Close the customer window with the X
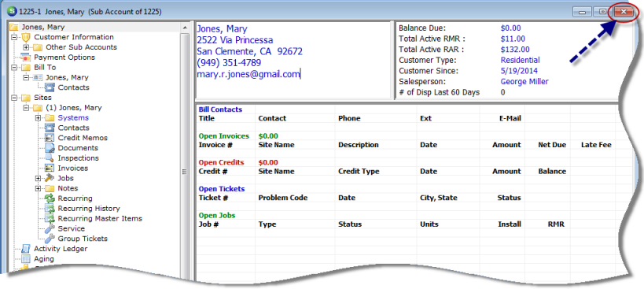The height and width of the screenshot is (289, 644). pyautogui.click(x=624, y=12)
